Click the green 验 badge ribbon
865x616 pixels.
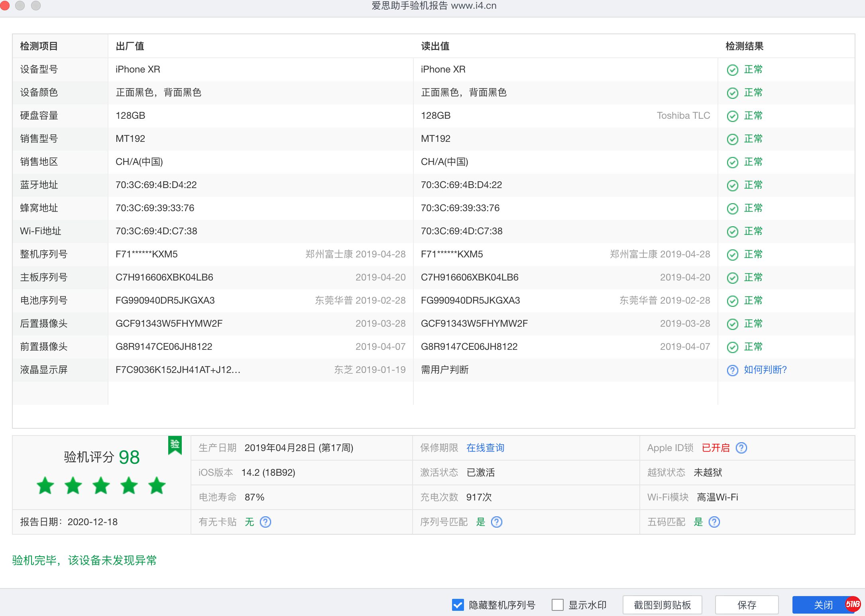[x=175, y=445]
